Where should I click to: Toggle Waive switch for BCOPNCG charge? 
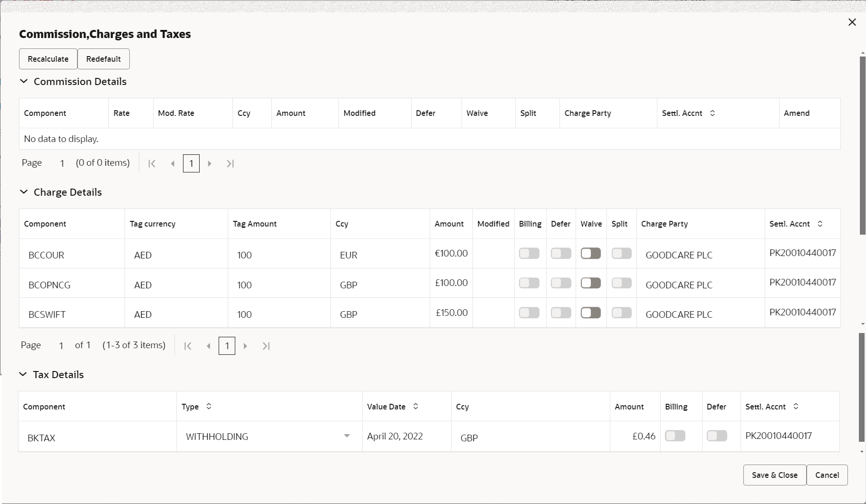(x=591, y=283)
